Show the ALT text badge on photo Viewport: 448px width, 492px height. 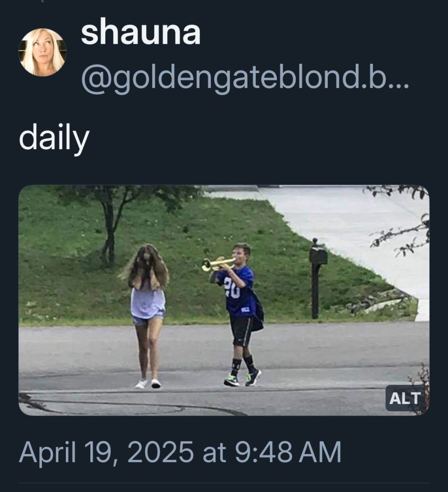coord(405,398)
